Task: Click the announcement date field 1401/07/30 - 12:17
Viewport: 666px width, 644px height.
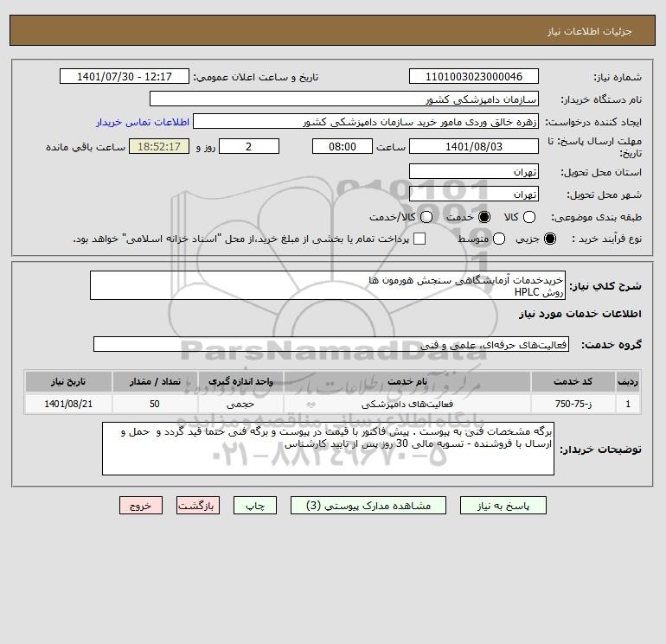Action: tap(125, 76)
